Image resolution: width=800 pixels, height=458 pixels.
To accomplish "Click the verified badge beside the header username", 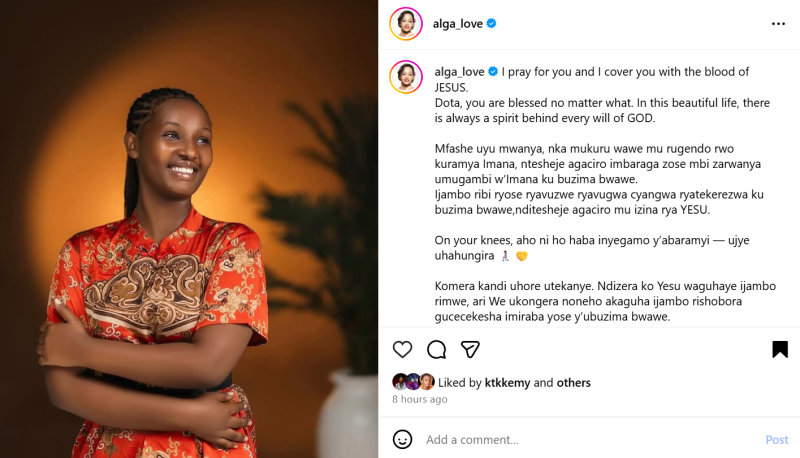I will (x=491, y=23).
